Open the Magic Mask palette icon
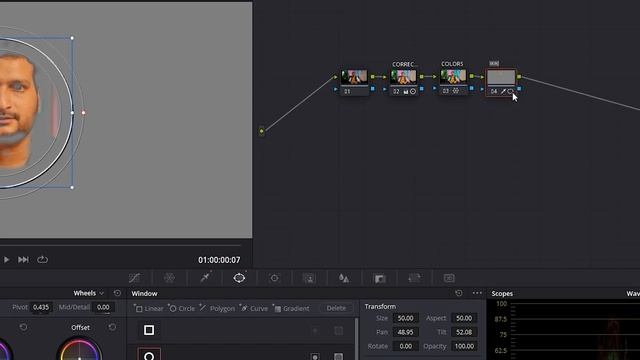The image size is (640, 360). 309,278
